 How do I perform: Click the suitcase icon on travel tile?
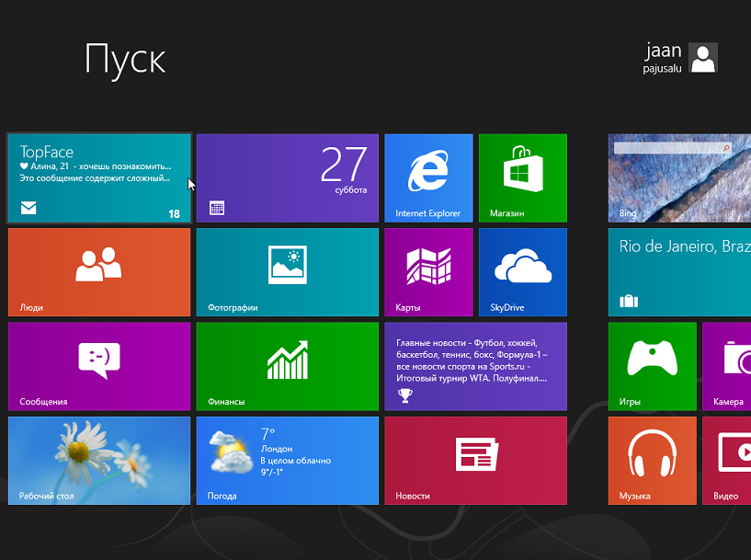click(629, 301)
